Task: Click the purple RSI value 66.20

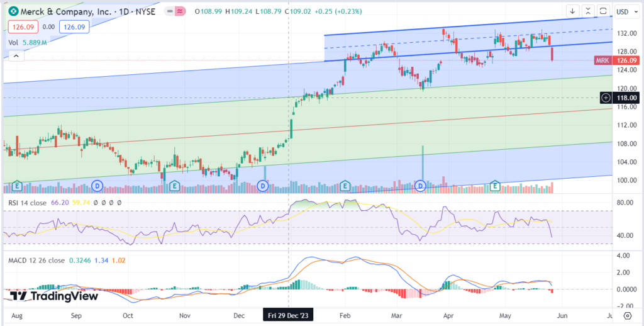Action: click(59, 202)
